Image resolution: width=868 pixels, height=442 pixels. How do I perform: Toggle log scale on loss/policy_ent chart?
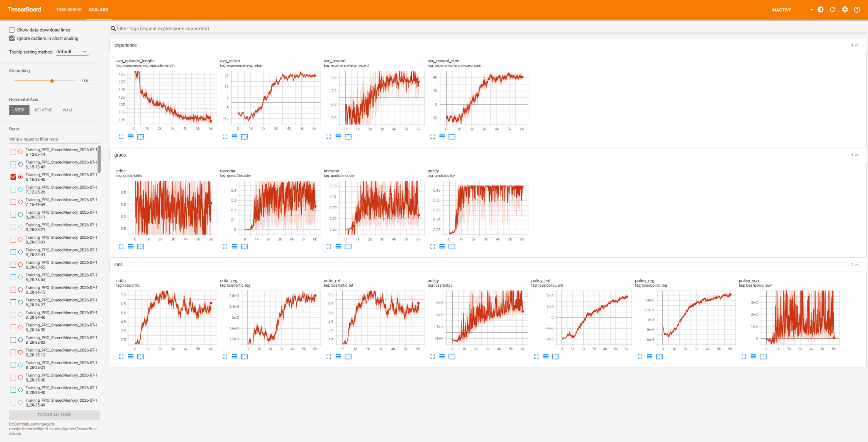pyautogui.click(x=545, y=356)
